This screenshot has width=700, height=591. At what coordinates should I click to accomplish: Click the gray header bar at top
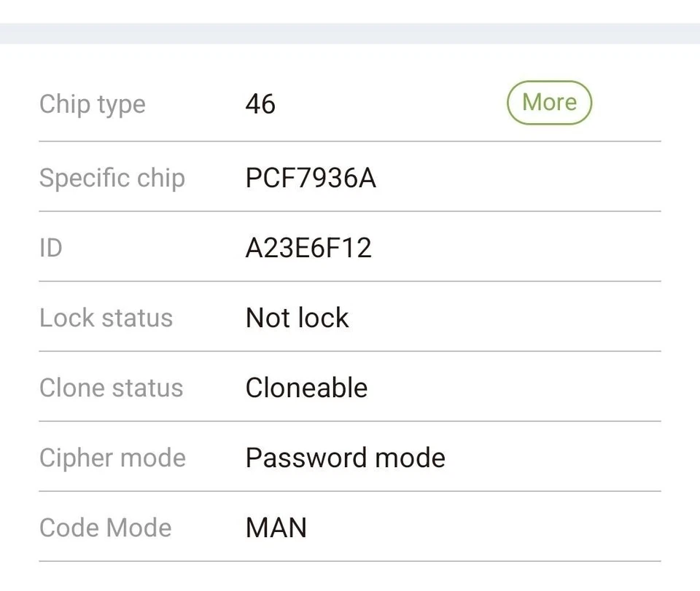pyautogui.click(x=350, y=34)
